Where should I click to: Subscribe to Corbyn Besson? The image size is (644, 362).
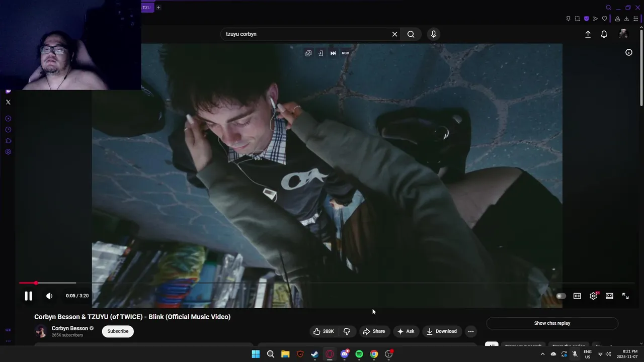click(x=118, y=331)
